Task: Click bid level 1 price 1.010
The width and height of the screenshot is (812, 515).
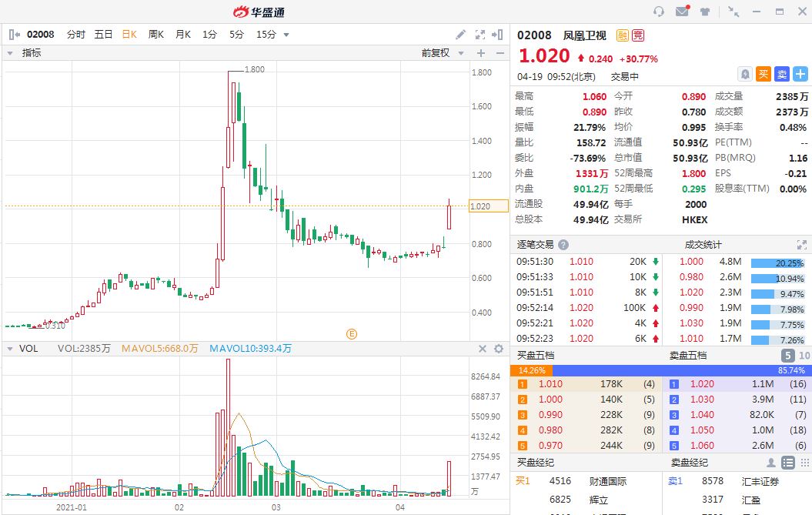Action: [x=550, y=384]
